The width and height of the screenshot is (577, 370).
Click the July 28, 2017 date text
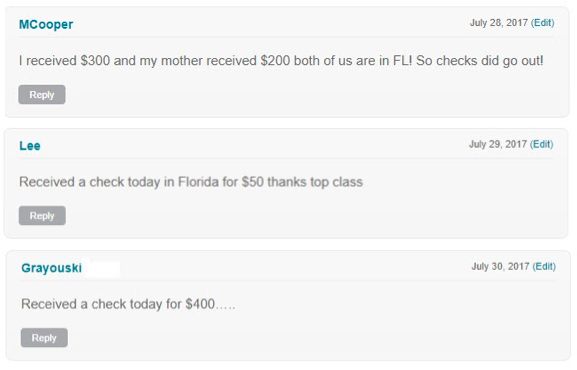pos(499,23)
